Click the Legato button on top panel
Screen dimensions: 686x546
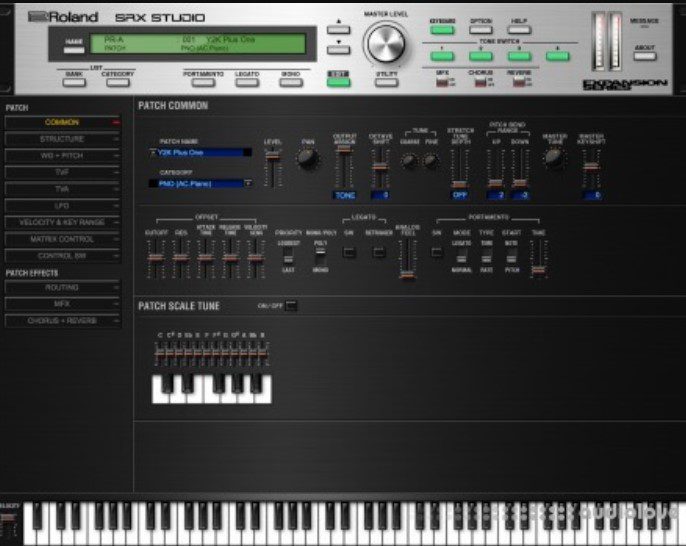pos(247,82)
